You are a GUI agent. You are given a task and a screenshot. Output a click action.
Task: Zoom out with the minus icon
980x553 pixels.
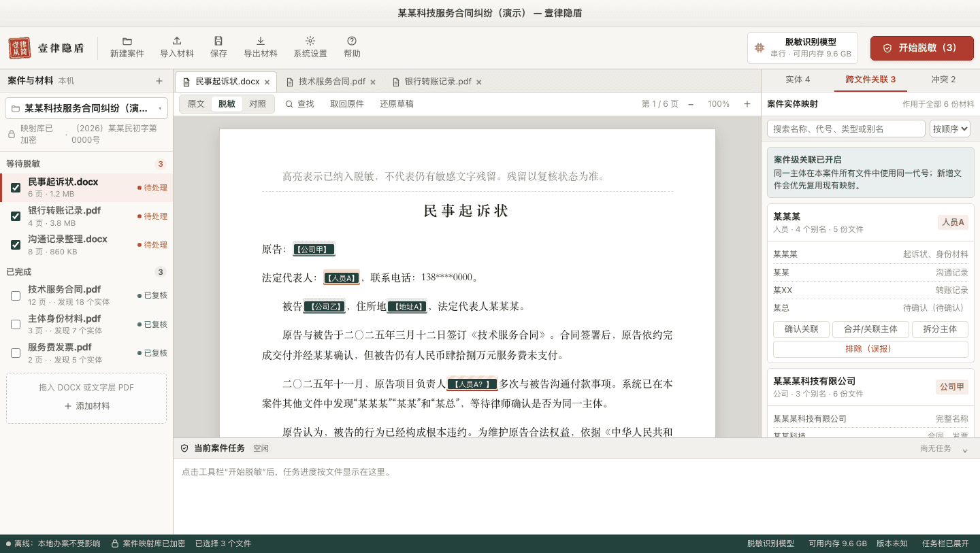click(691, 104)
